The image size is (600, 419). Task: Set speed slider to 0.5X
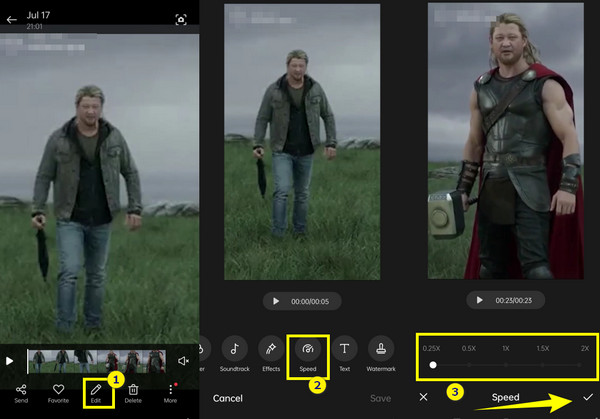coord(469,365)
